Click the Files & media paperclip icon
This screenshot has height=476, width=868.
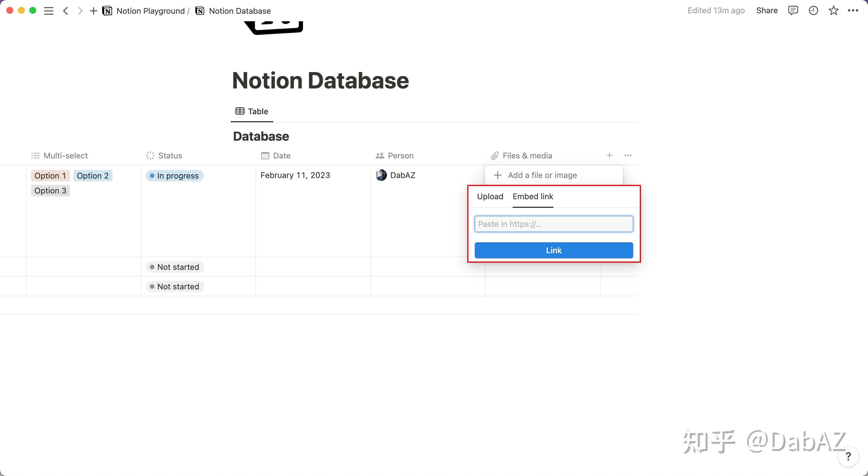coord(494,155)
